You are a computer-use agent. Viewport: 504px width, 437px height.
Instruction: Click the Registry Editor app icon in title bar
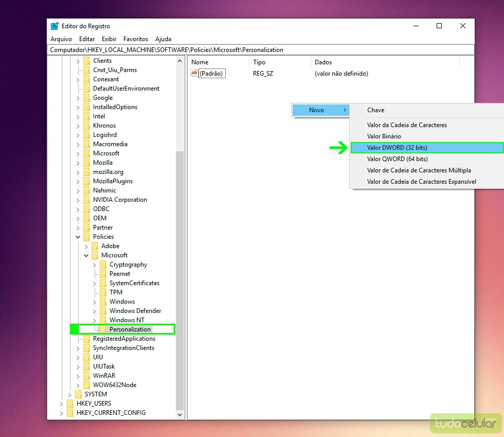[x=55, y=26]
